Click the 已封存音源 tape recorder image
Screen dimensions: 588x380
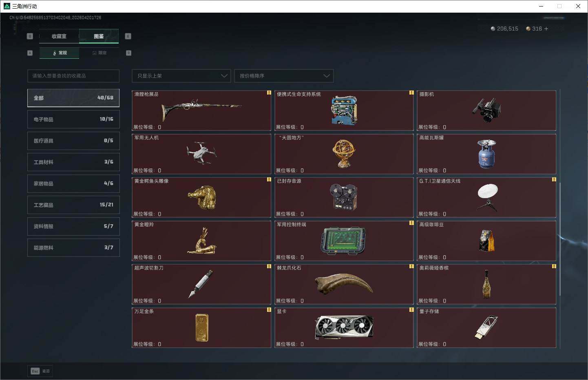tap(344, 197)
